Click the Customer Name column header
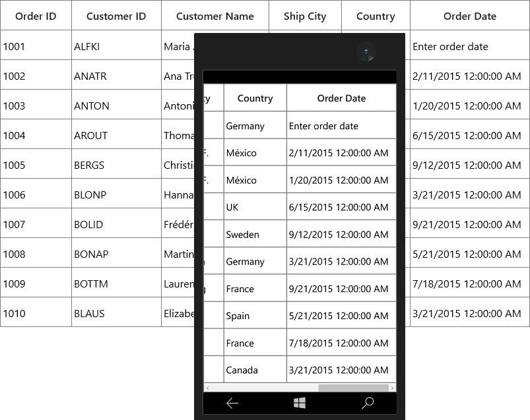 coord(215,16)
